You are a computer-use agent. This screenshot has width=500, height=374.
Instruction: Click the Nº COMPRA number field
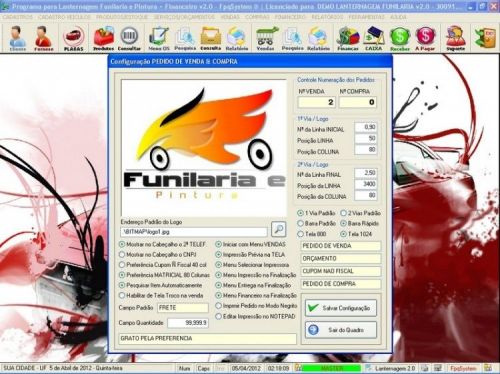(x=358, y=102)
